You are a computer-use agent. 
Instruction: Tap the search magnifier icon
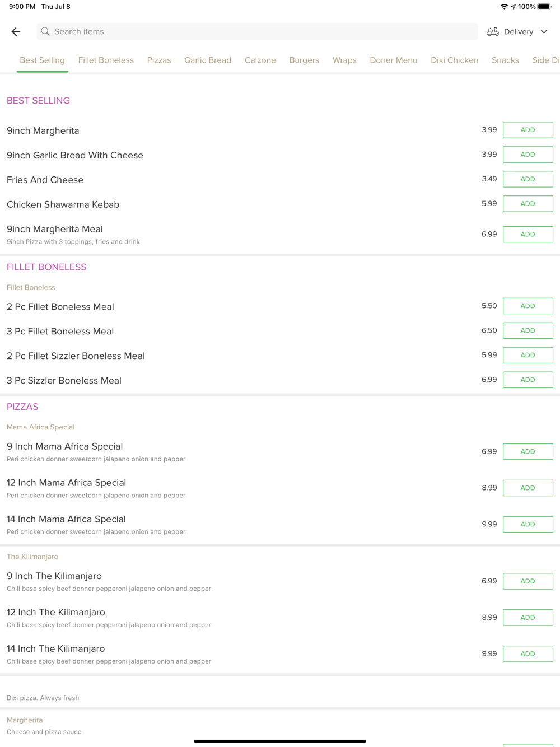point(45,32)
